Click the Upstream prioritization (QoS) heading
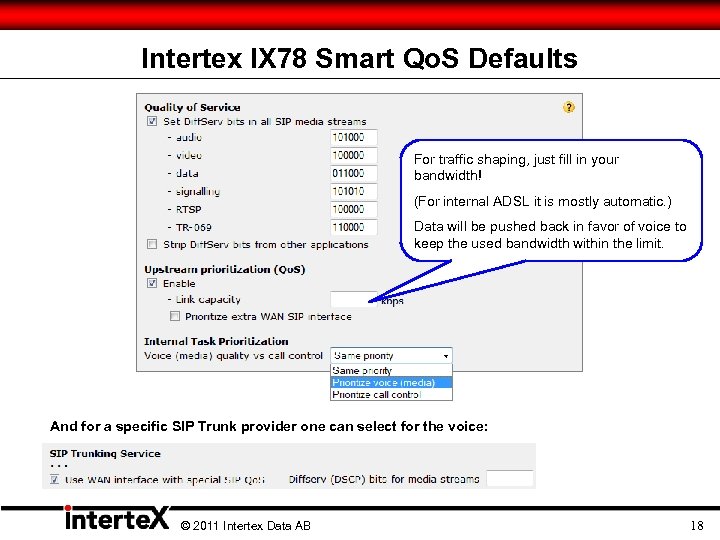Viewport: 720px width, 540px height. click(225, 270)
